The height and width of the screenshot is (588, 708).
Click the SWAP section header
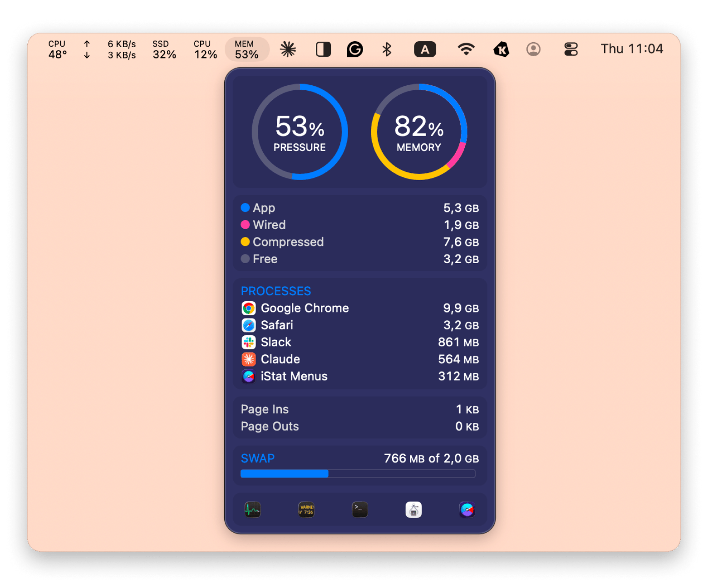pyautogui.click(x=258, y=458)
